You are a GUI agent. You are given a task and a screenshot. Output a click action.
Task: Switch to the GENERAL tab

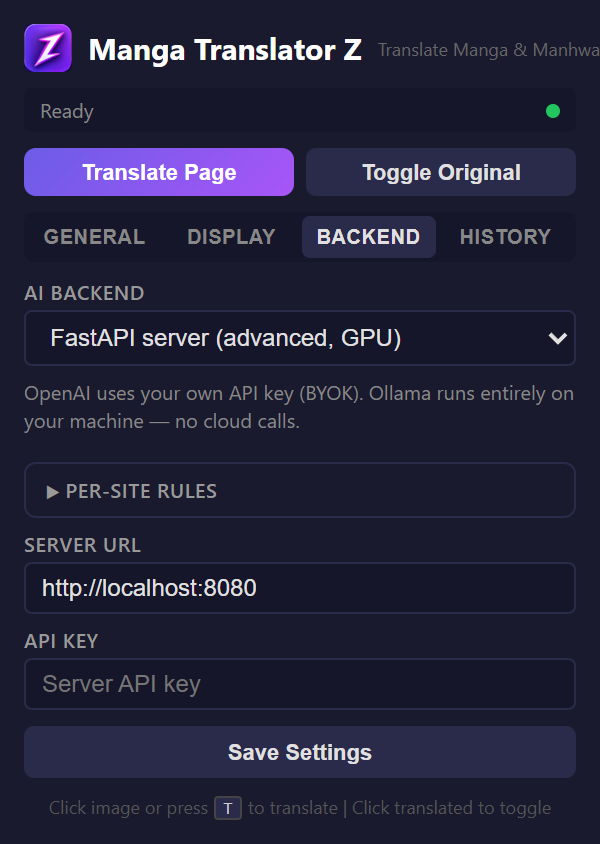94,237
